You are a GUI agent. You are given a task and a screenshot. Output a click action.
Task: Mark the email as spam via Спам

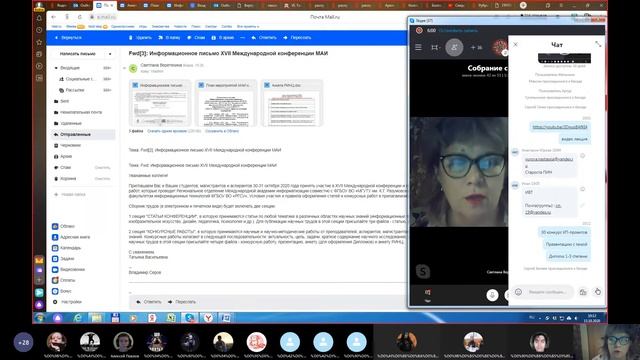click(196, 38)
